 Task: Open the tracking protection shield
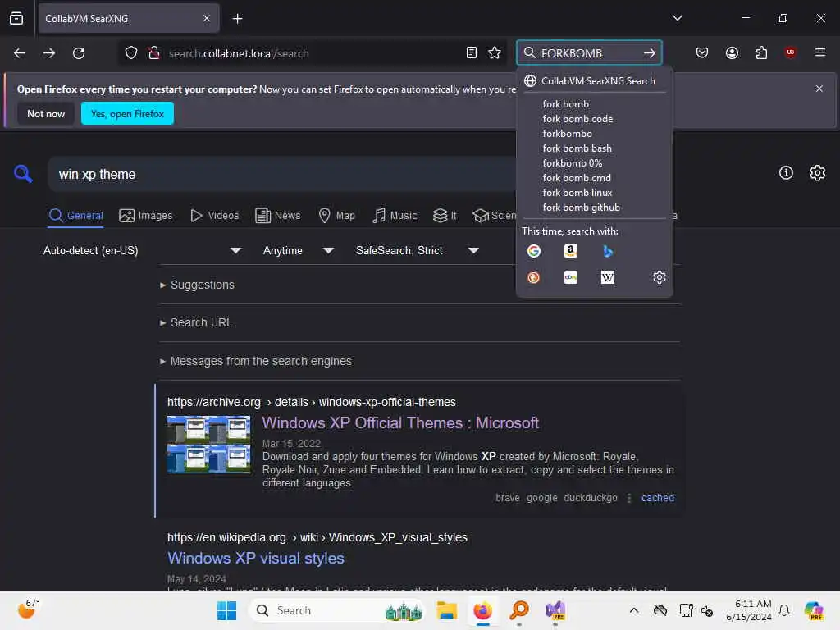pyautogui.click(x=130, y=53)
